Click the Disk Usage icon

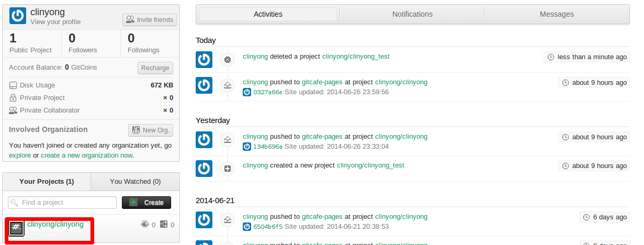(13, 85)
